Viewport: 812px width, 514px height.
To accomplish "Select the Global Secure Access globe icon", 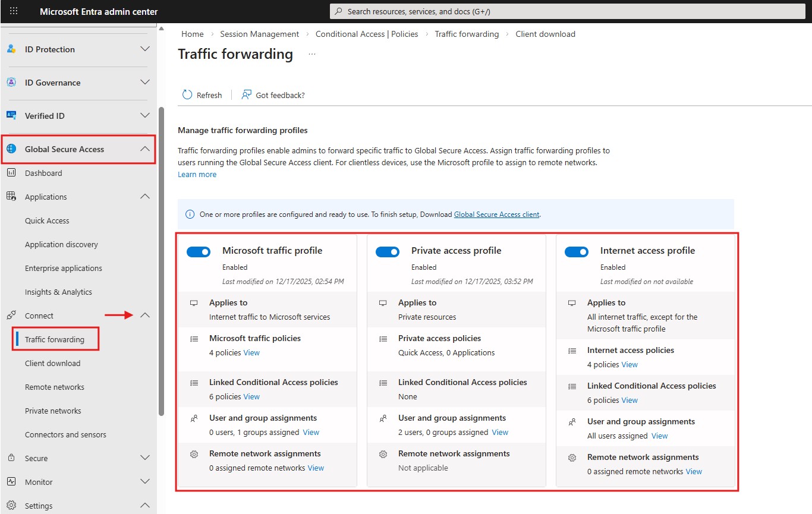I will coord(11,149).
